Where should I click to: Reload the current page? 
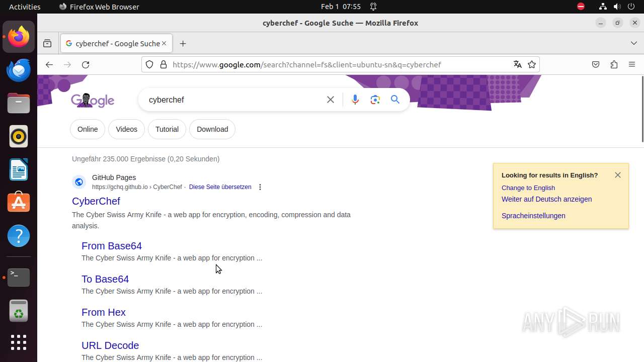point(86,65)
